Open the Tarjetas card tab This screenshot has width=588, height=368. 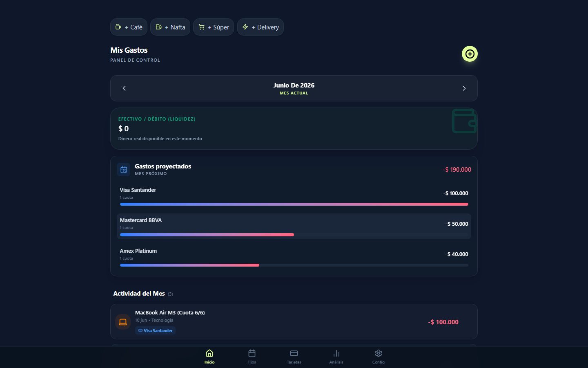[x=294, y=357]
